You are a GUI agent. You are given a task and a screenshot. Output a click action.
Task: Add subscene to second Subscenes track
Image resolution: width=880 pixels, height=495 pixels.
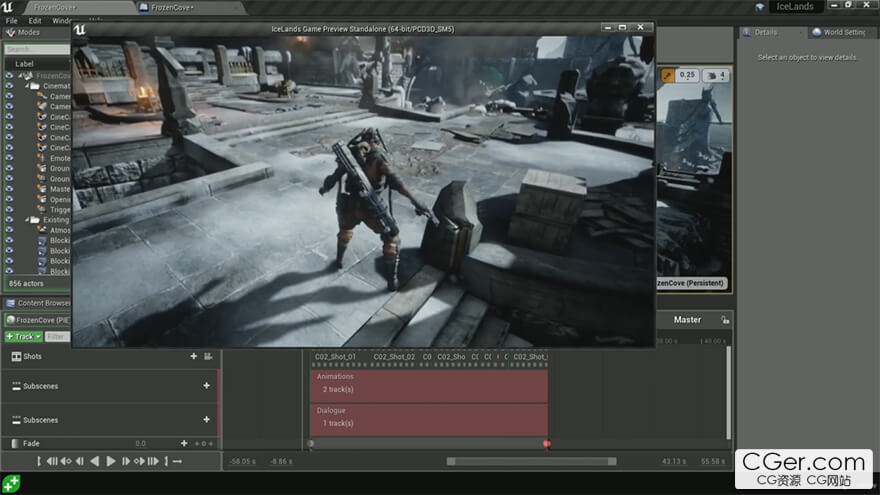pyautogui.click(x=207, y=419)
